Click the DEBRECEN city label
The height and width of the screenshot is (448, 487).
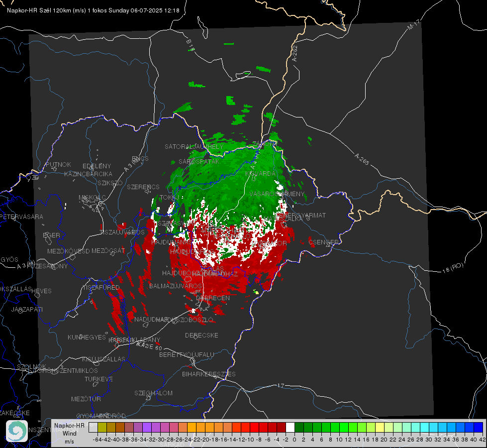(213, 298)
